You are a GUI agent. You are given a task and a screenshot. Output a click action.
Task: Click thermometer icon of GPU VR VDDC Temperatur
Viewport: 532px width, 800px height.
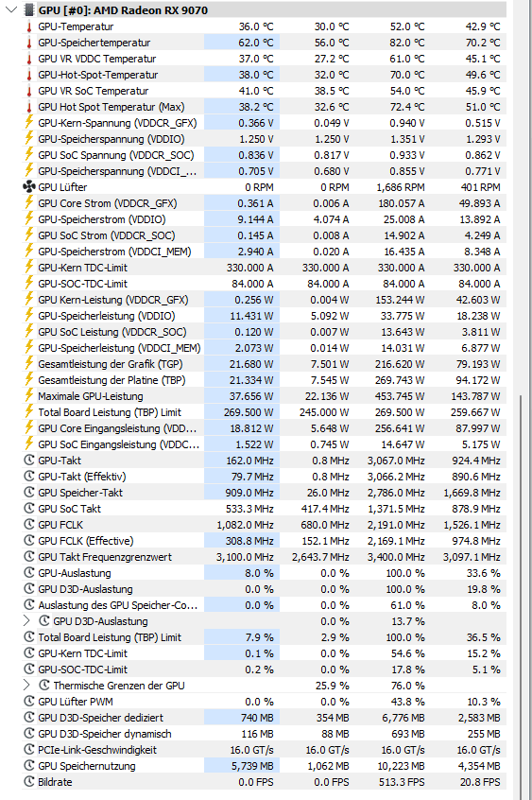(29, 59)
